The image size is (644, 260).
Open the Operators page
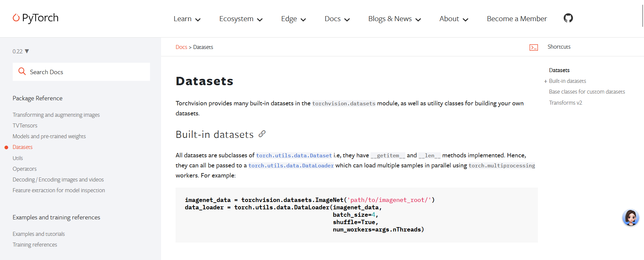(x=24, y=169)
